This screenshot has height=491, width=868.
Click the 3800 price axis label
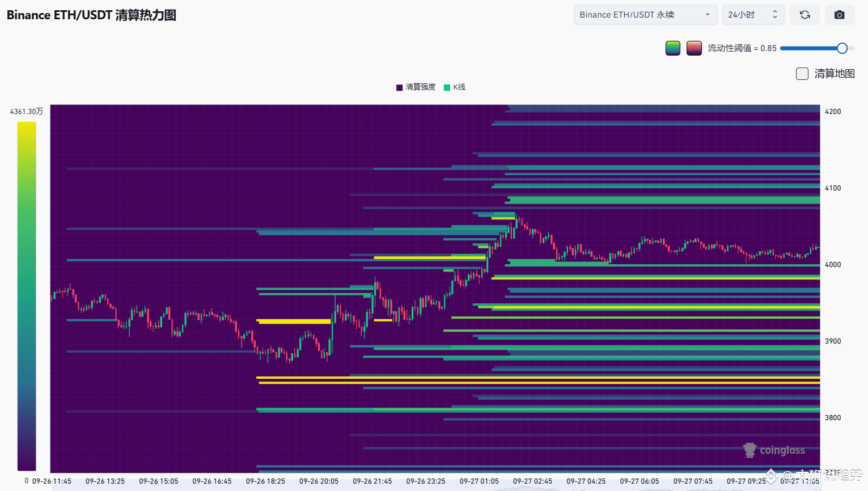coord(833,418)
